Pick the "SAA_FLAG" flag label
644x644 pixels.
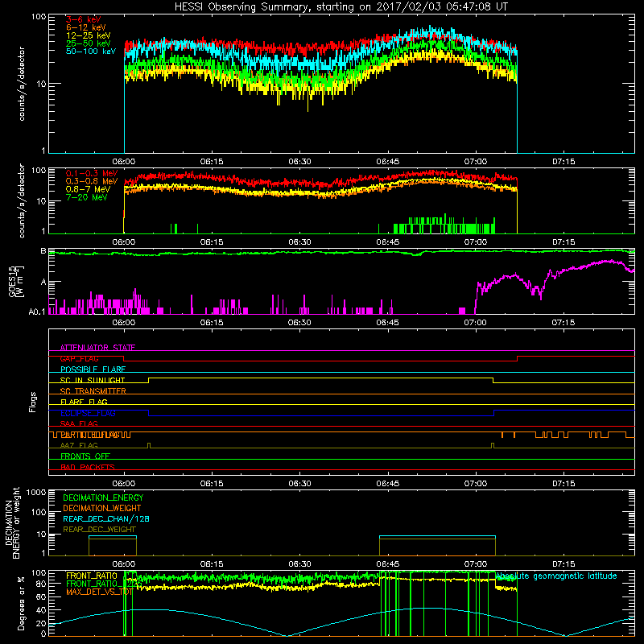point(79,423)
